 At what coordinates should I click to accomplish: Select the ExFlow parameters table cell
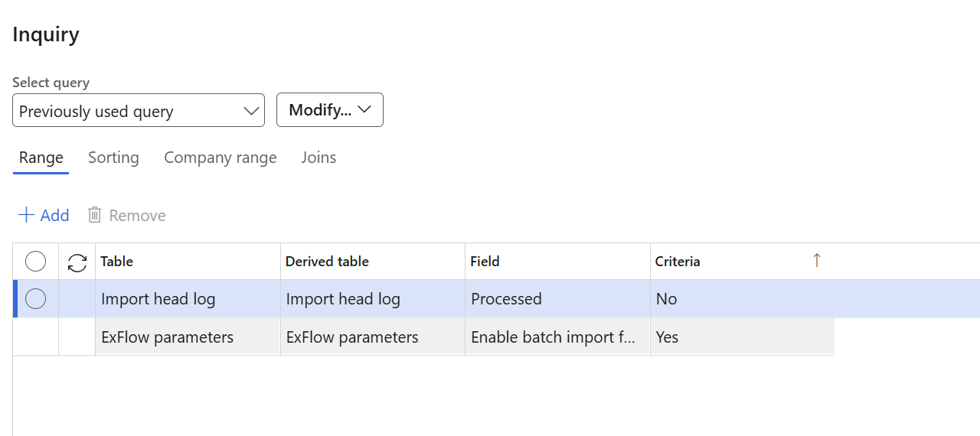(x=188, y=337)
